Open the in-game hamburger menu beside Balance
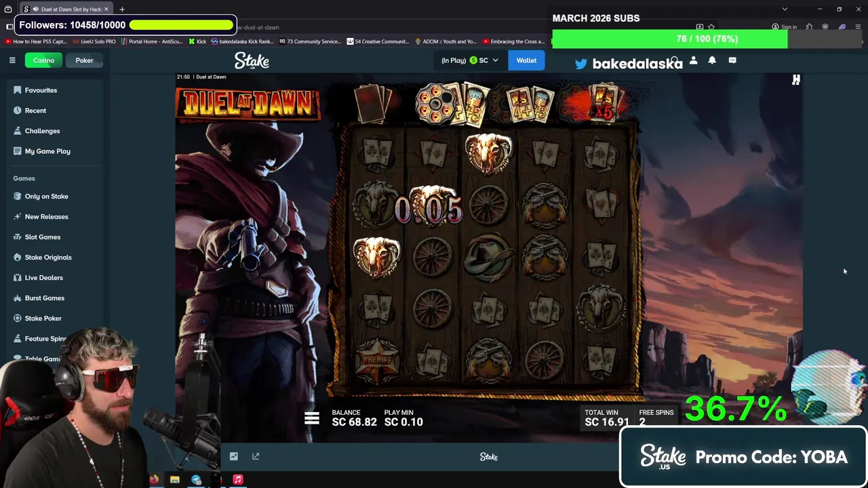868x488 pixels. point(312,418)
